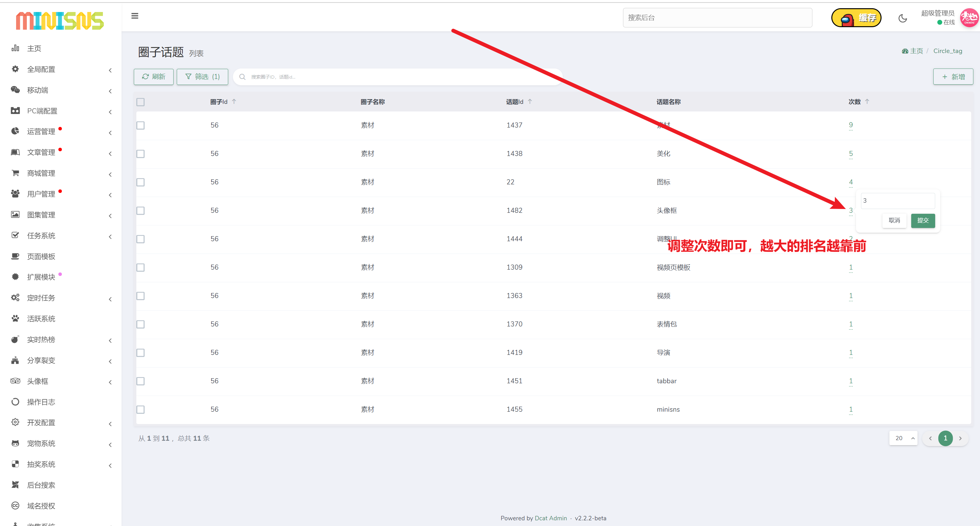Click the 取消 cancel button in popup

(894, 220)
